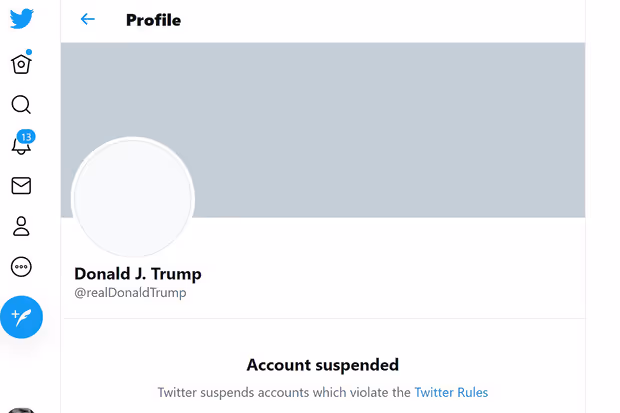
Task: Click the blue dot on Home icon
Action: pos(29,53)
